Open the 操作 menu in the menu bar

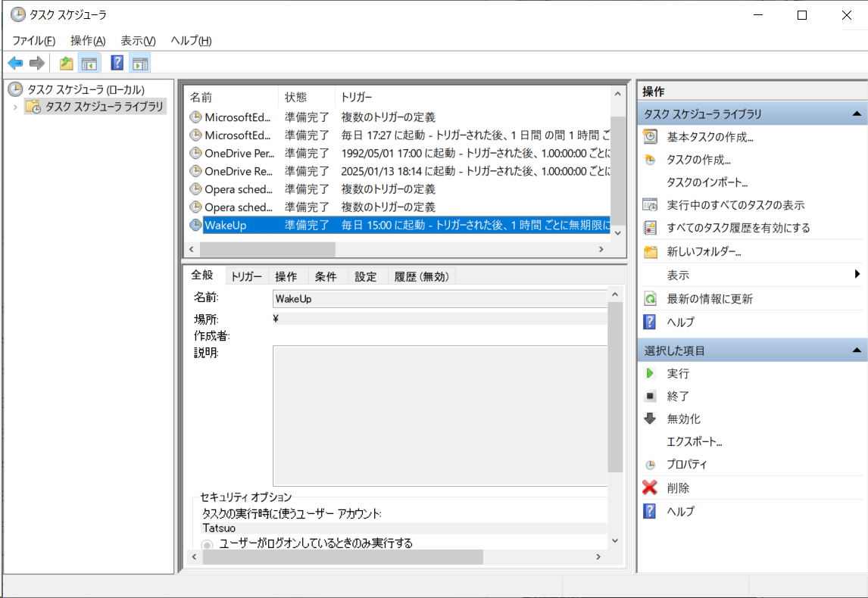pyautogui.click(x=87, y=41)
